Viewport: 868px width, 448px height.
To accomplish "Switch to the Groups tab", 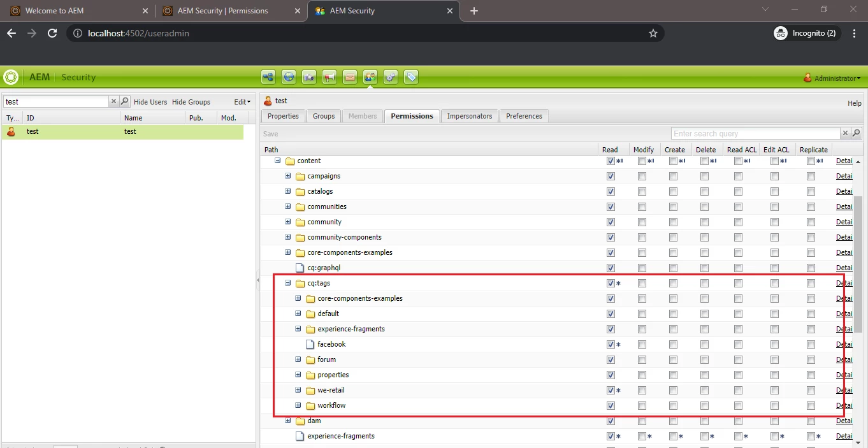I will (324, 116).
